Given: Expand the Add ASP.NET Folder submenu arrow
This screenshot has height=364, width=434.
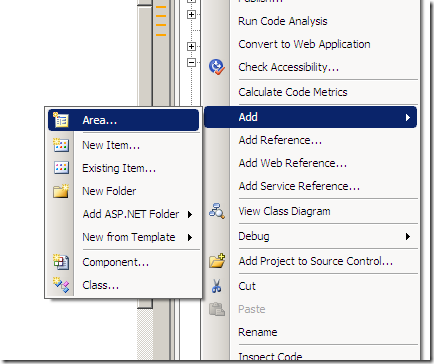Looking at the screenshot, I should point(190,214).
